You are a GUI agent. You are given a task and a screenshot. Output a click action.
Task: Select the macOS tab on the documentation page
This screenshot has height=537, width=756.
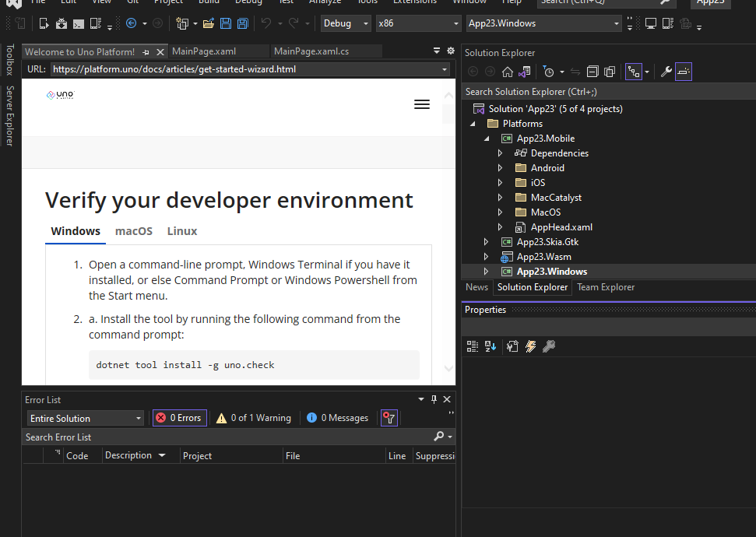coord(133,231)
